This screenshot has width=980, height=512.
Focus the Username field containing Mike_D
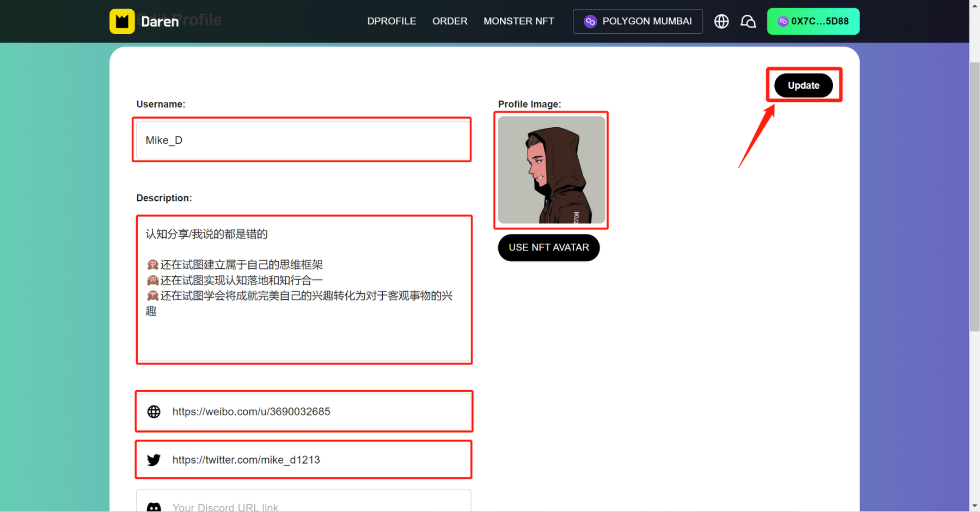[303, 140]
